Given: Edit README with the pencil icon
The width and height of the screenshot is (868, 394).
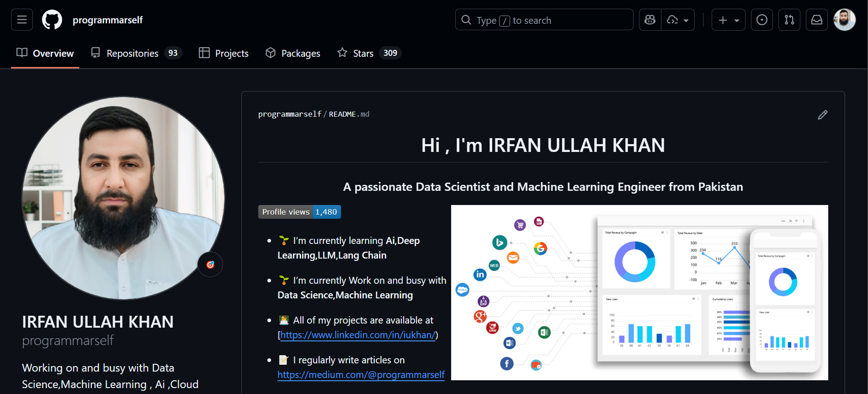Looking at the screenshot, I should pos(822,115).
